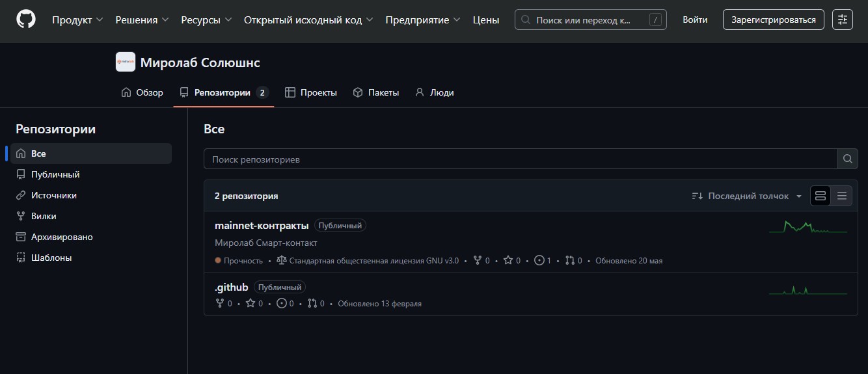Click forks icon in .github row

[x=219, y=303]
